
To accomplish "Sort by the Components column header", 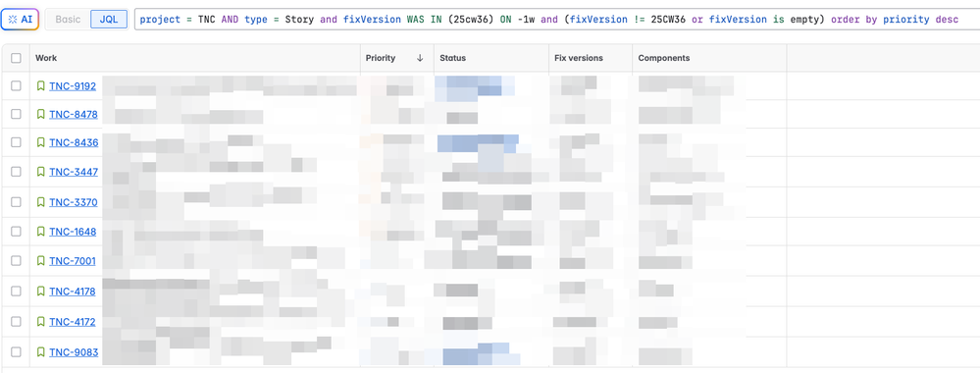I will click(664, 58).
